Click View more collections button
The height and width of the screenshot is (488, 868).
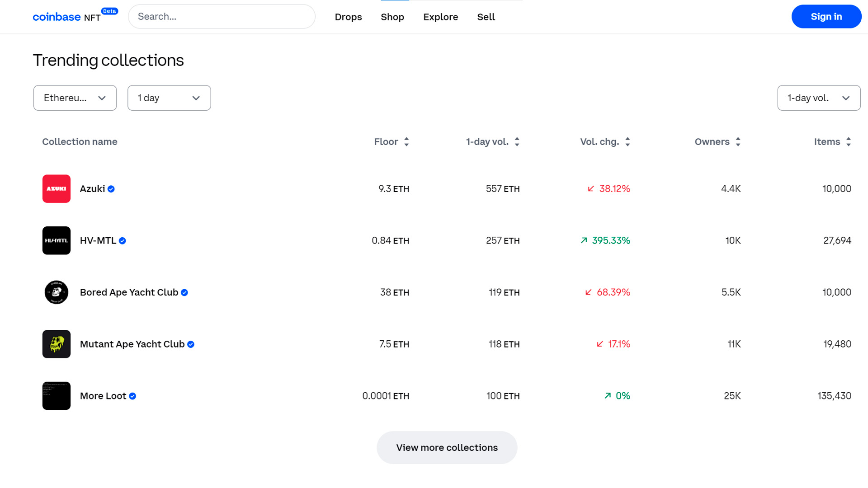pos(447,447)
